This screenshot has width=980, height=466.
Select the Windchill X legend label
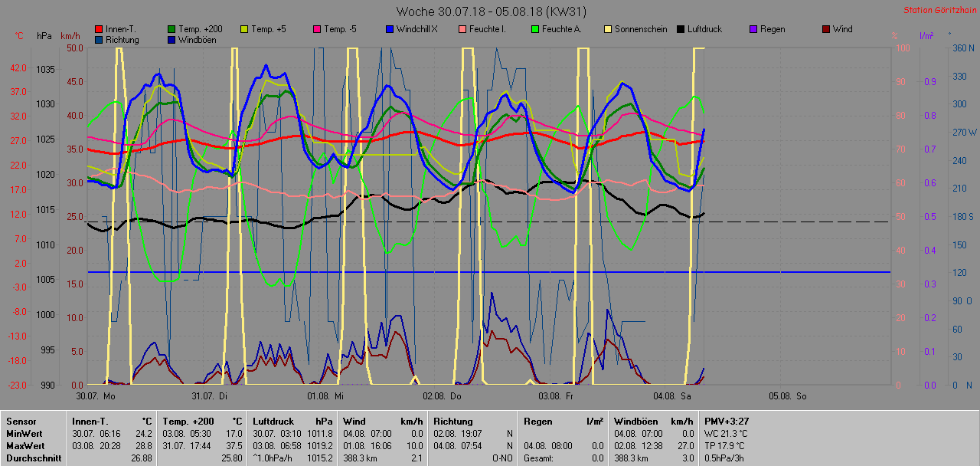(417, 29)
